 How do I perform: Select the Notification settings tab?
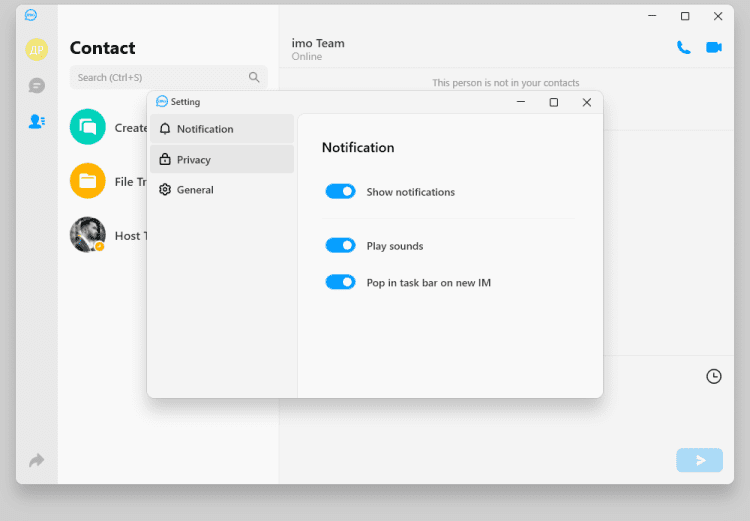pyautogui.click(x=222, y=129)
